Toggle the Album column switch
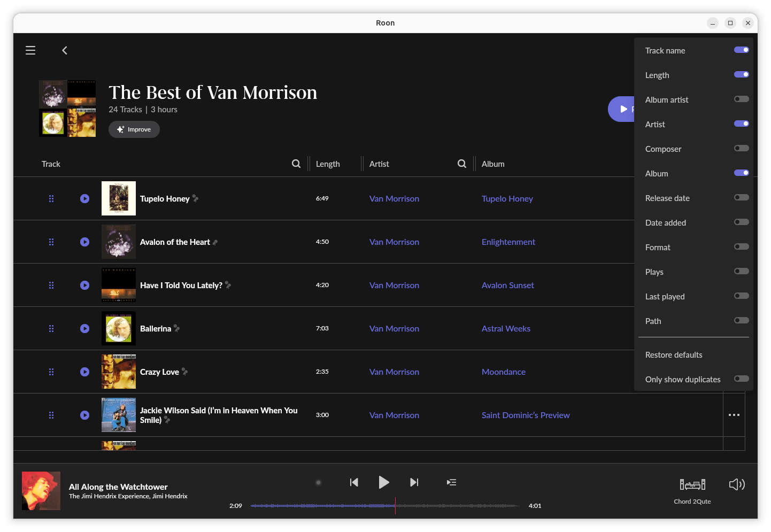Screen dimensions: 771x532 (x=742, y=173)
